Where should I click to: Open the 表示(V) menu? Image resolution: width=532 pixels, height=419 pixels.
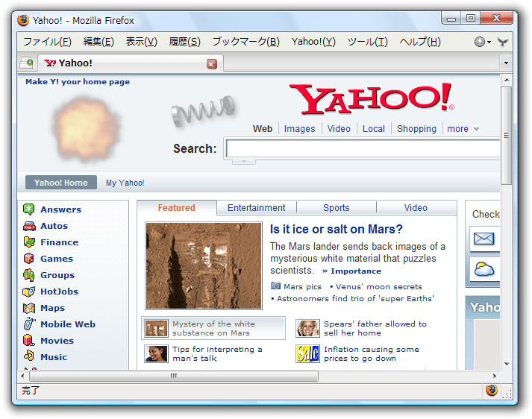coord(142,42)
